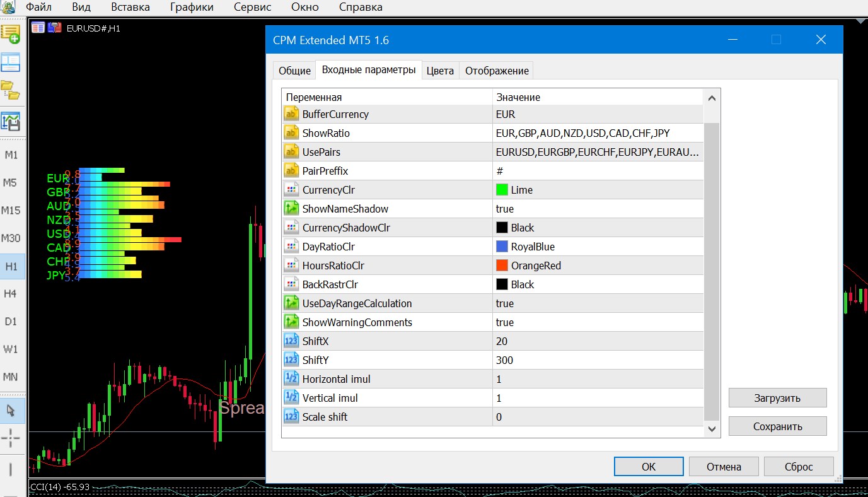Click the boolean icon beside ShowWarningComments
Image resolution: width=868 pixels, height=497 pixels.
point(291,322)
